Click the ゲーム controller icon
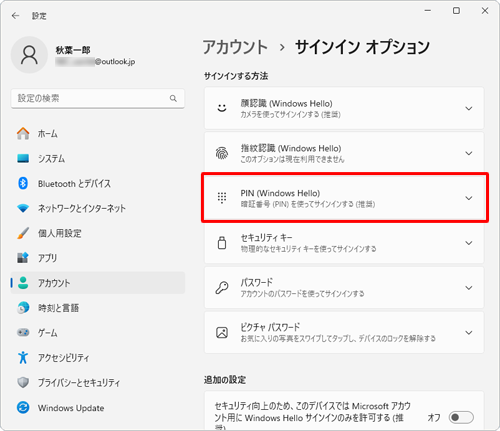The height and width of the screenshot is (431, 500). coord(23,333)
